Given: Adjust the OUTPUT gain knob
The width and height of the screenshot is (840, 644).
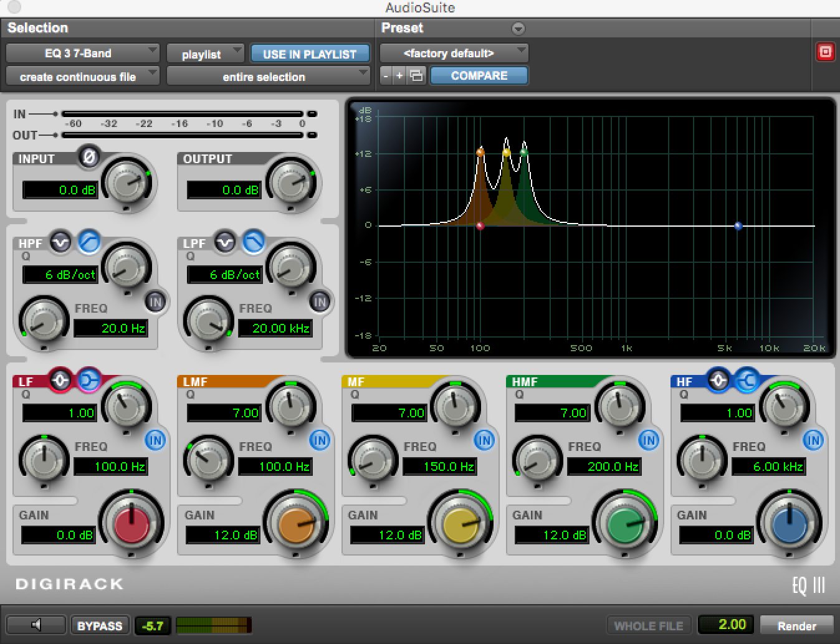Looking at the screenshot, I should pos(291,182).
